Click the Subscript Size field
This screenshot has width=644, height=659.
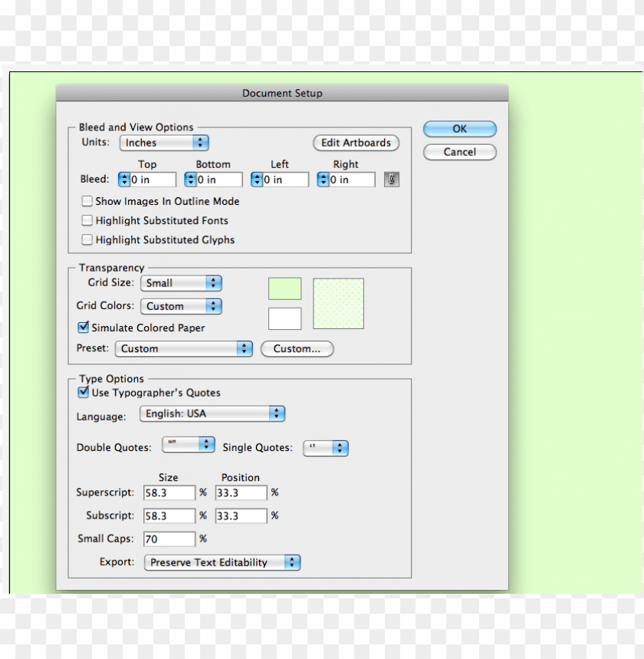(x=169, y=516)
